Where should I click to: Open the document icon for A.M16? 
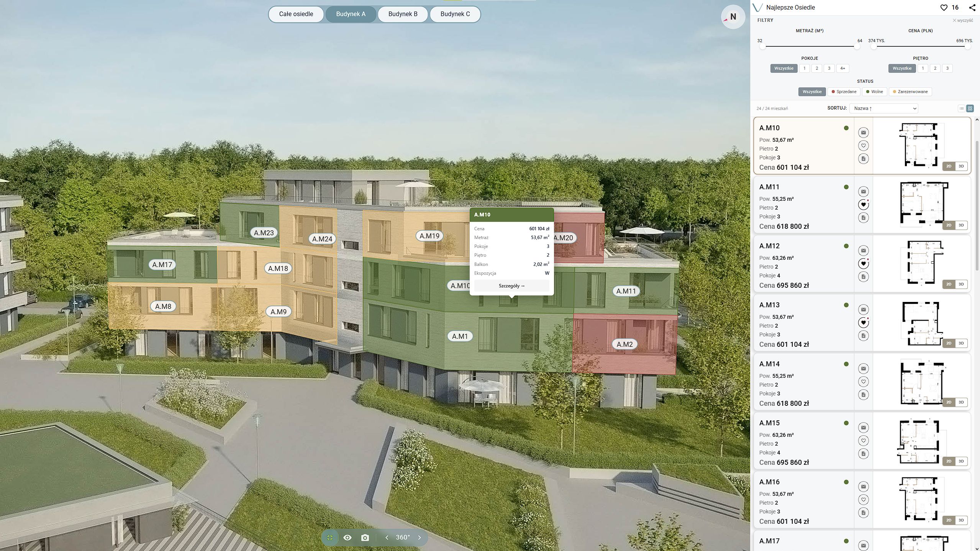863,513
